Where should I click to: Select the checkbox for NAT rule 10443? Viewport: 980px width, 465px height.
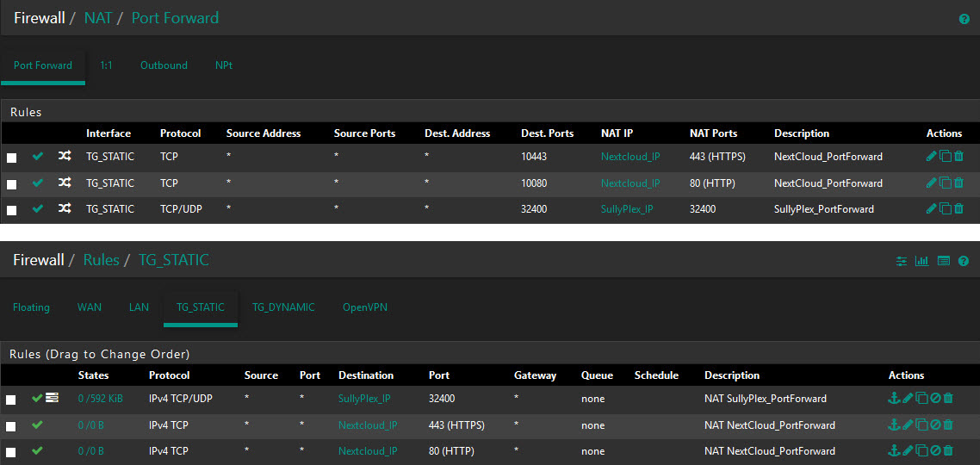point(12,158)
